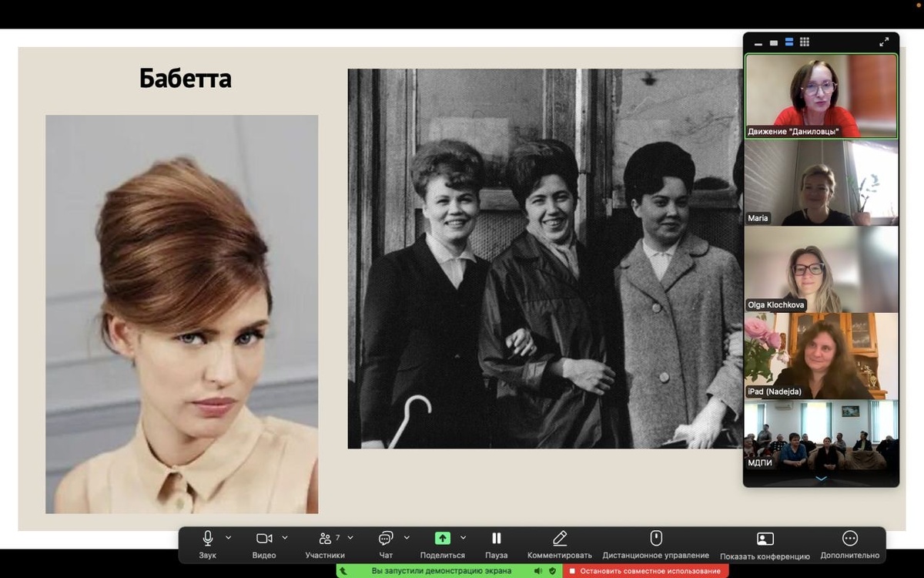The height and width of the screenshot is (578, 924).
Task: Switch video panel to single speaker view
Action: 774,42
